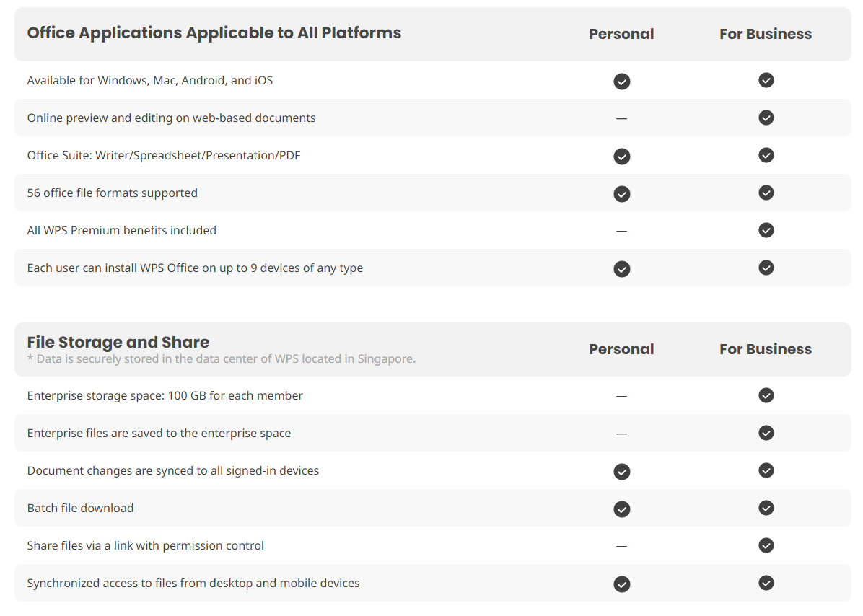
Task: Select For Business column header in File Storage table
Action: pos(765,349)
